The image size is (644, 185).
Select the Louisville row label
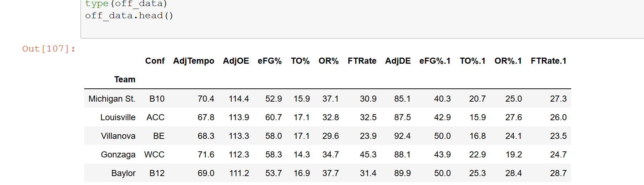(x=118, y=117)
